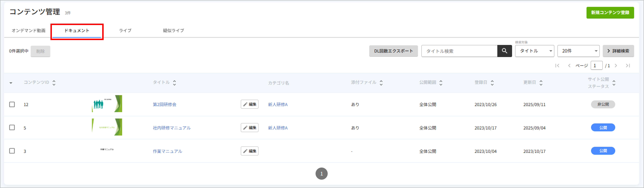Switch to the オンデマンド動画 tab
This screenshot has height=188, width=644.
(x=28, y=31)
